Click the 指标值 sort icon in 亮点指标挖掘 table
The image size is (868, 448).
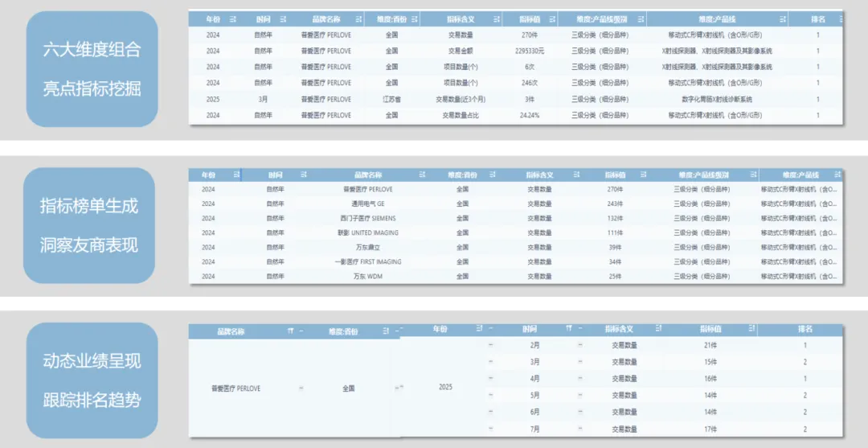[x=551, y=18]
